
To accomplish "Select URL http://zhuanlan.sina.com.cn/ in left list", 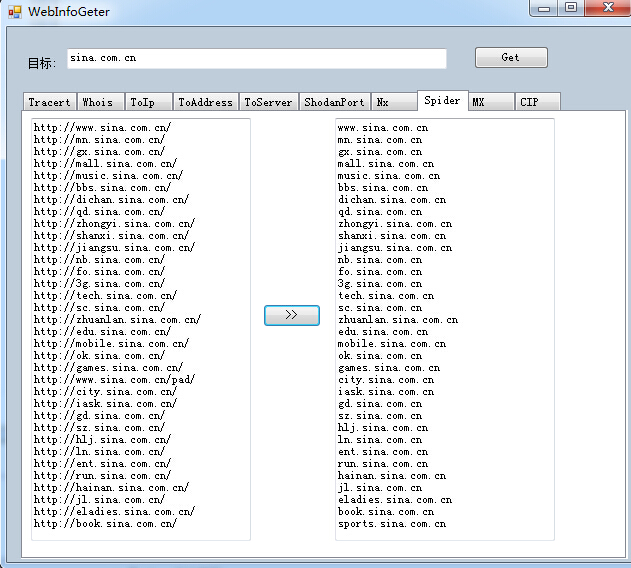I will click(x=117, y=320).
